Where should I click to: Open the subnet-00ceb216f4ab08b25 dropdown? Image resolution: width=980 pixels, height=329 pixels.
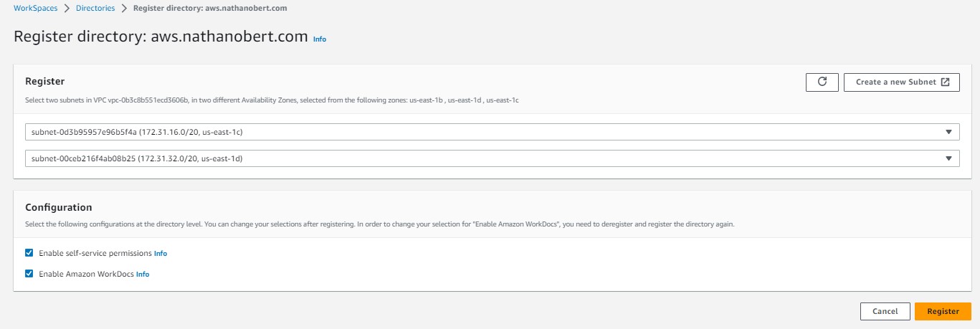click(x=492, y=158)
